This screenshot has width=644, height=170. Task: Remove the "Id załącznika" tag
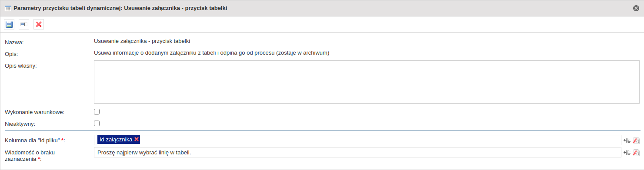(137, 139)
